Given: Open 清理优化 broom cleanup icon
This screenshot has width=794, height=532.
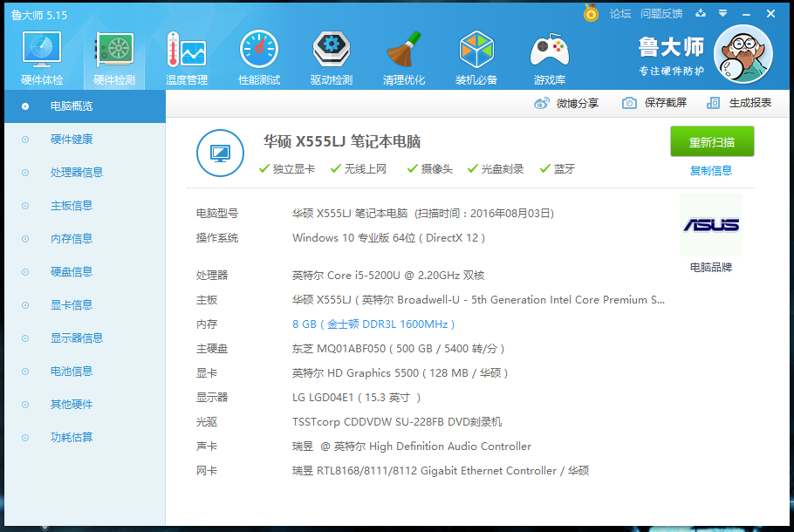Looking at the screenshot, I should (x=404, y=57).
